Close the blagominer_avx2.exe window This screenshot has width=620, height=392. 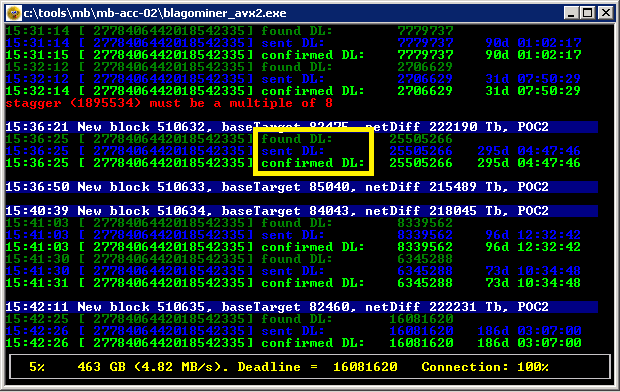605,13
